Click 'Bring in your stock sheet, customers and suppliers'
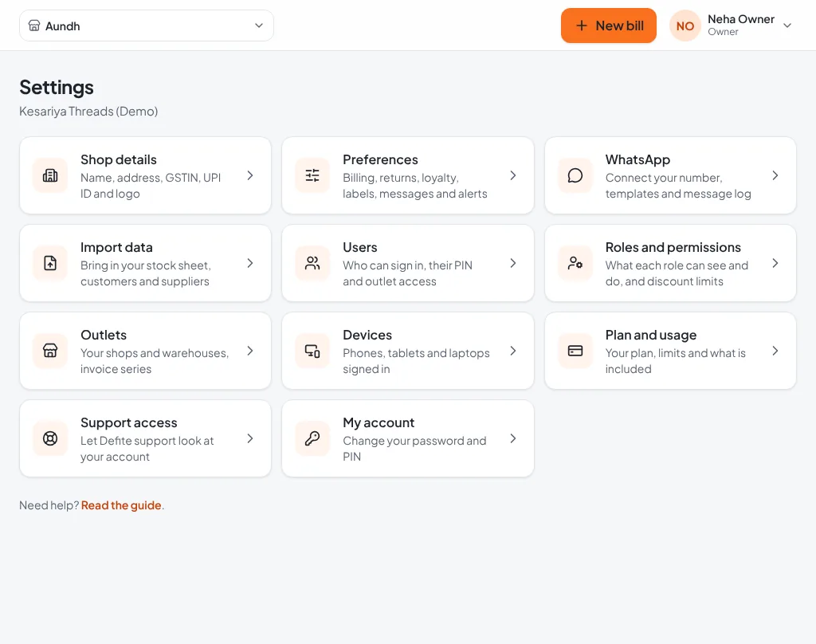 [x=145, y=273]
